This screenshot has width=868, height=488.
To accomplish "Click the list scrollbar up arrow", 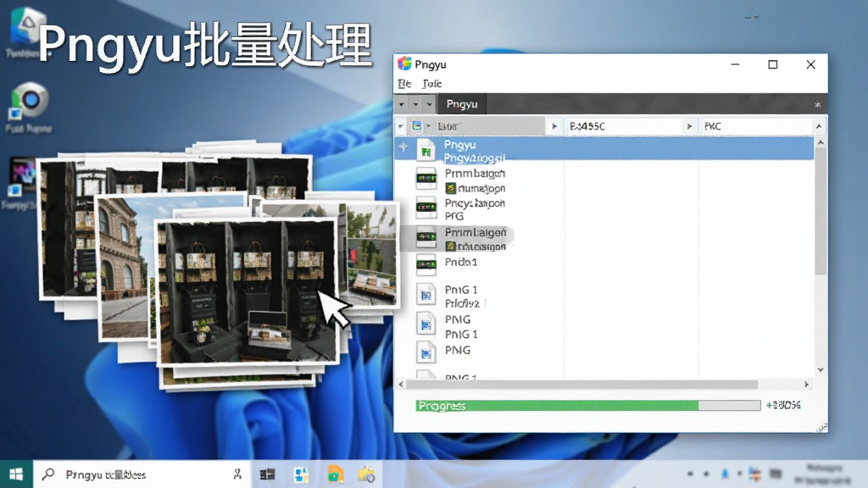I will (821, 142).
